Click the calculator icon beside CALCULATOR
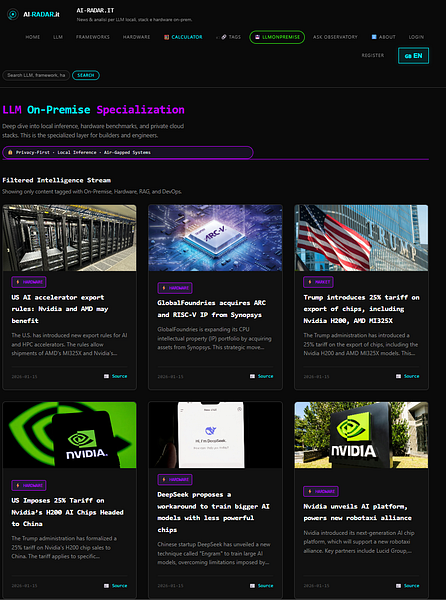The height and width of the screenshot is (600, 446). coord(166,37)
